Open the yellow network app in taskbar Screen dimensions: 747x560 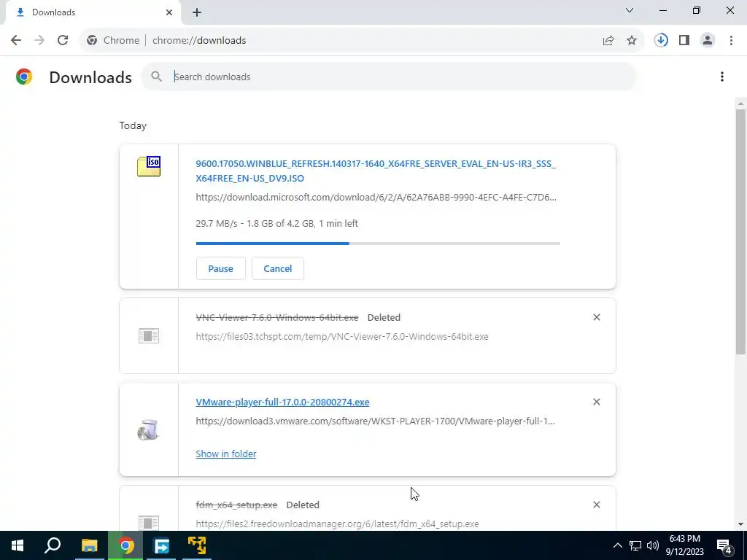197,545
